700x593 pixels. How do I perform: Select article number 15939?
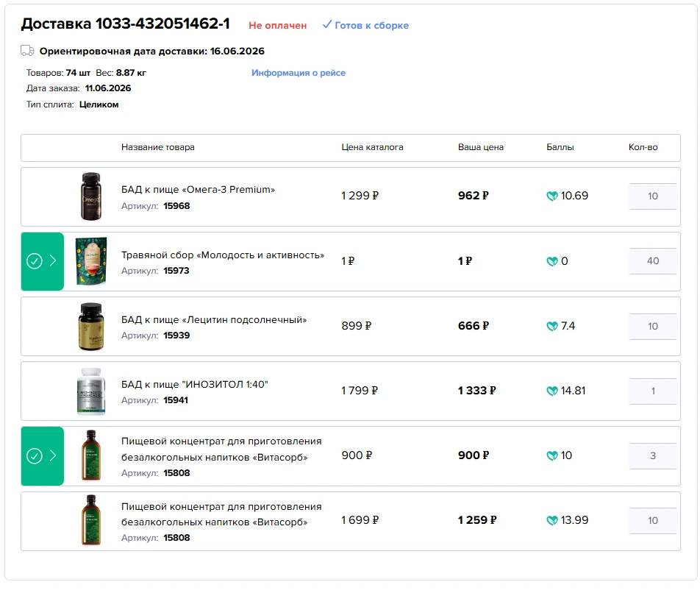tap(176, 335)
